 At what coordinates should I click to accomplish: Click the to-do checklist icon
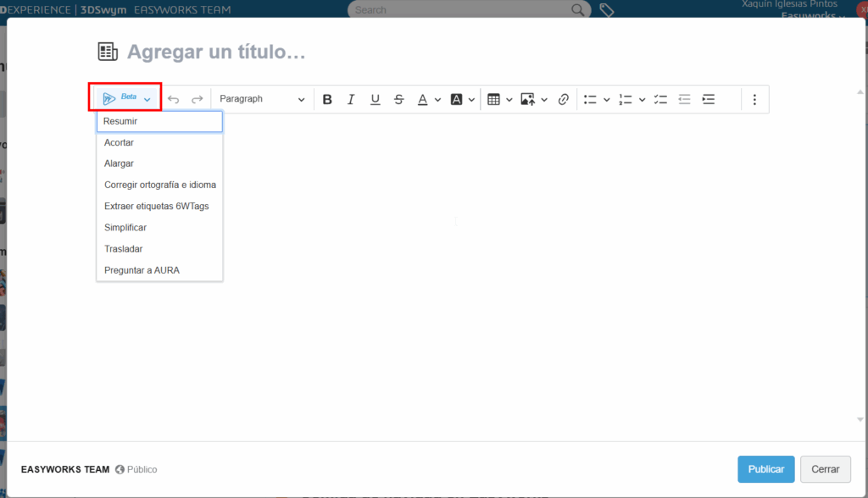[x=661, y=99]
